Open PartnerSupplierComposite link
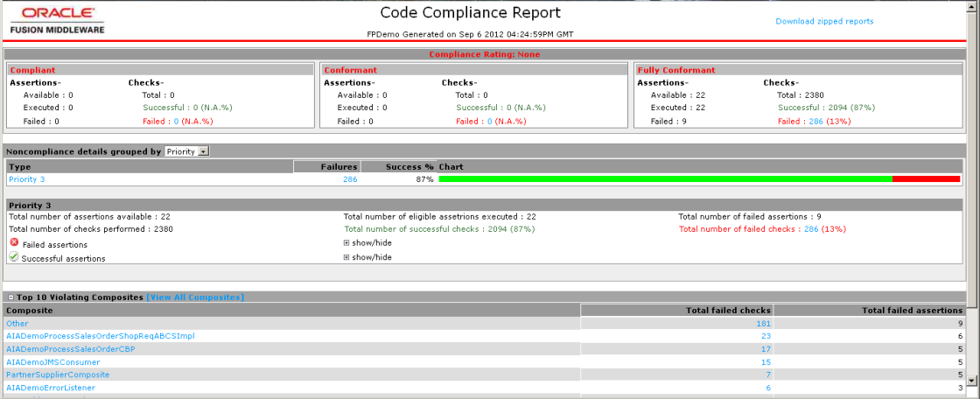Screen dimensions: 980x399 [x=58, y=374]
